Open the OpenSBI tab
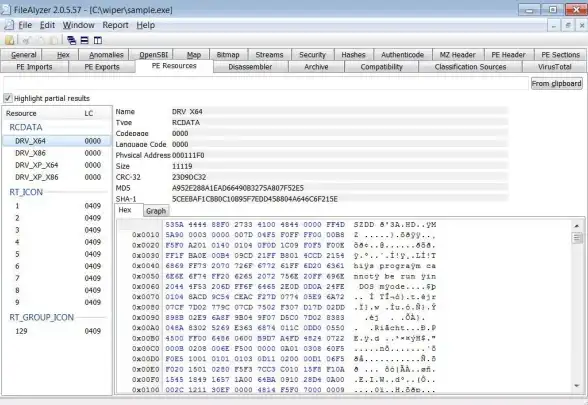Image resolution: width=588 pixels, height=405 pixels. (x=151, y=55)
